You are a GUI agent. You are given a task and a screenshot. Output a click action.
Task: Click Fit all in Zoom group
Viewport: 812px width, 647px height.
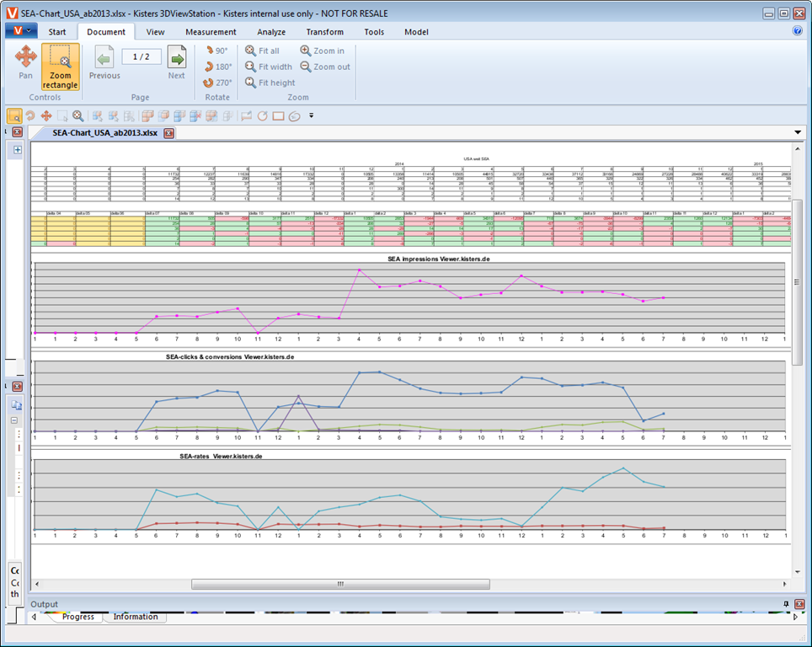point(262,51)
